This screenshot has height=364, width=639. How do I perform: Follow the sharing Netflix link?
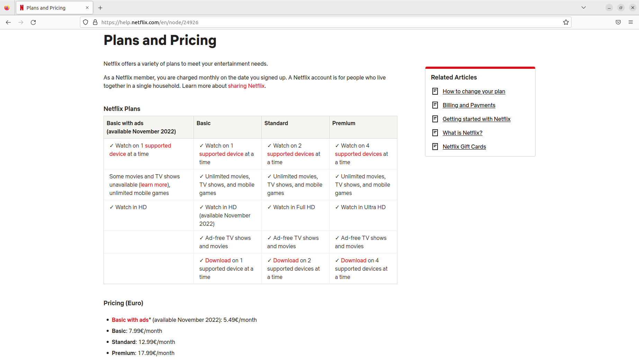click(x=246, y=86)
